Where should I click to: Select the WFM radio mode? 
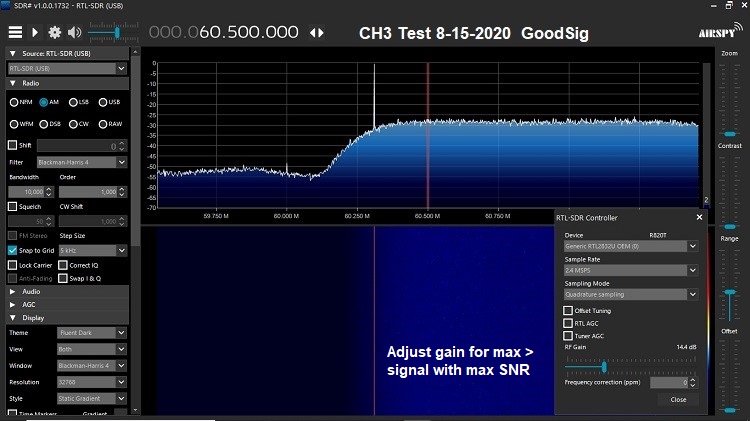pyautogui.click(x=14, y=124)
